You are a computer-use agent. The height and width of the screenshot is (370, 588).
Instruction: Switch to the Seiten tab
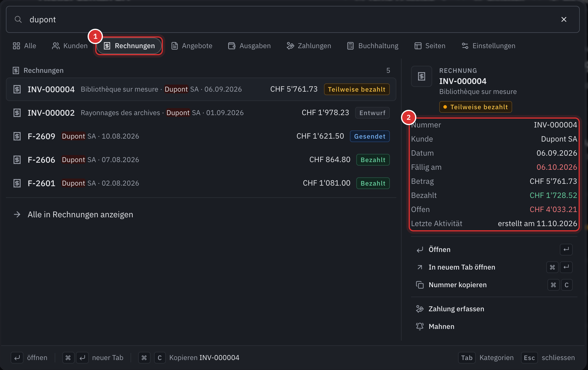pyautogui.click(x=430, y=46)
